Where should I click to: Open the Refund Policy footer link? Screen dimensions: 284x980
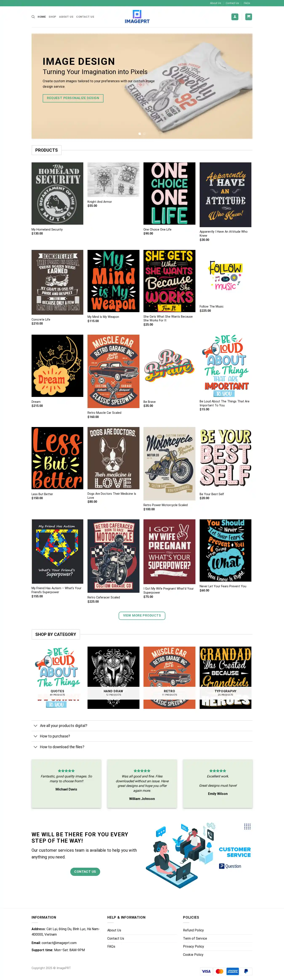coord(193,930)
